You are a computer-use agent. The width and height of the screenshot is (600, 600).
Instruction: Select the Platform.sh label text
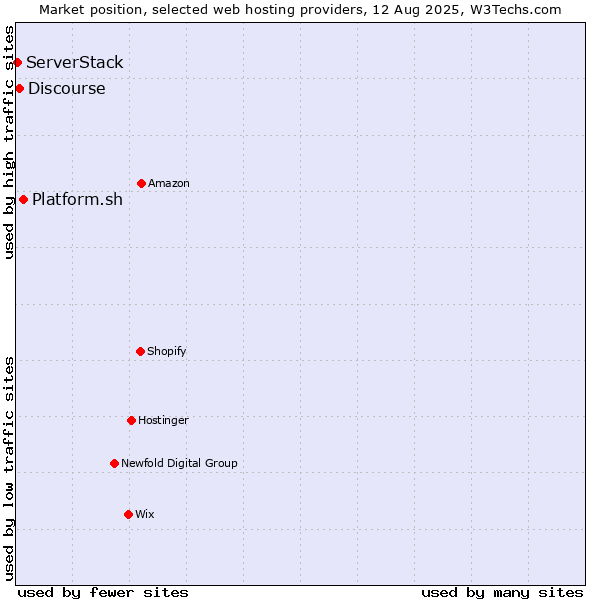click(x=77, y=199)
